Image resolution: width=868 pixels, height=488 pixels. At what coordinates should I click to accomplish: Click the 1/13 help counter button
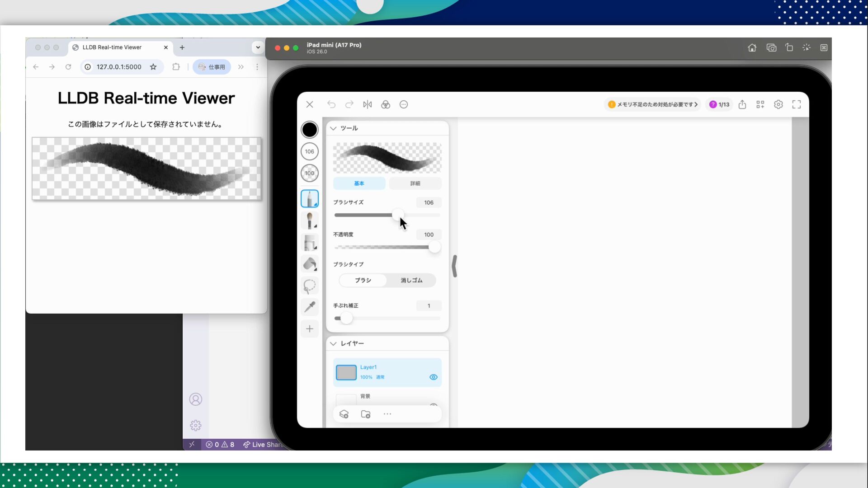click(719, 104)
